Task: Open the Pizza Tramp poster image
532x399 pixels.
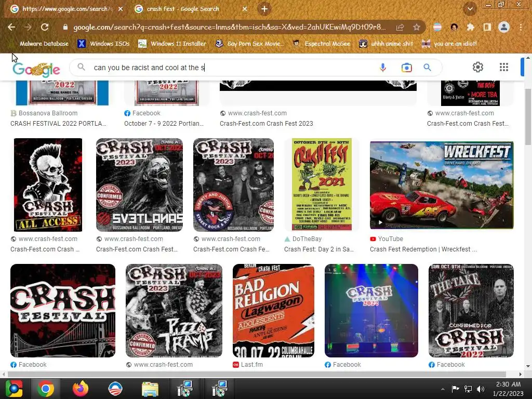Action: coord(174,311)
